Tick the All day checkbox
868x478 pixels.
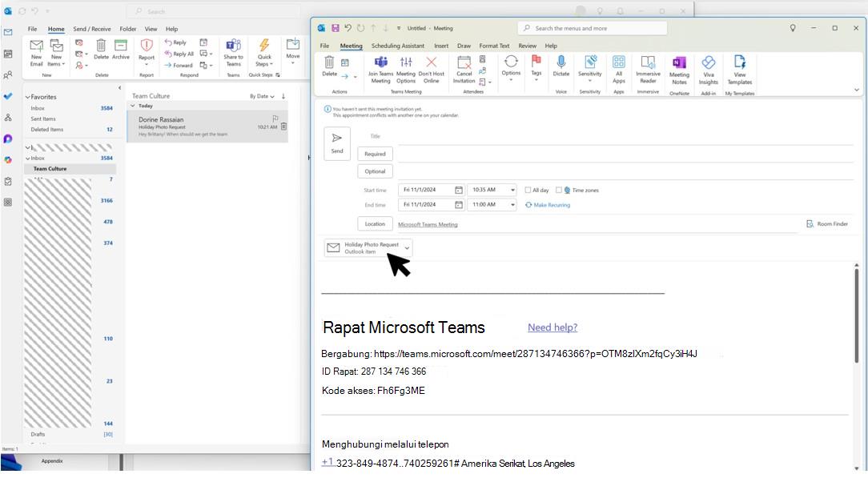(x=528, y=190)
